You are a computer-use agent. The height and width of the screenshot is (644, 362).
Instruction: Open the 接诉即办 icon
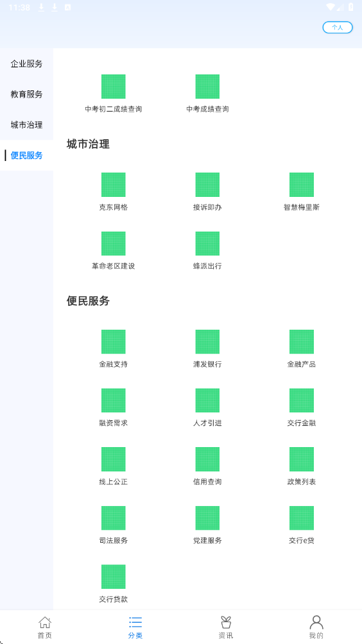point(207,185)
